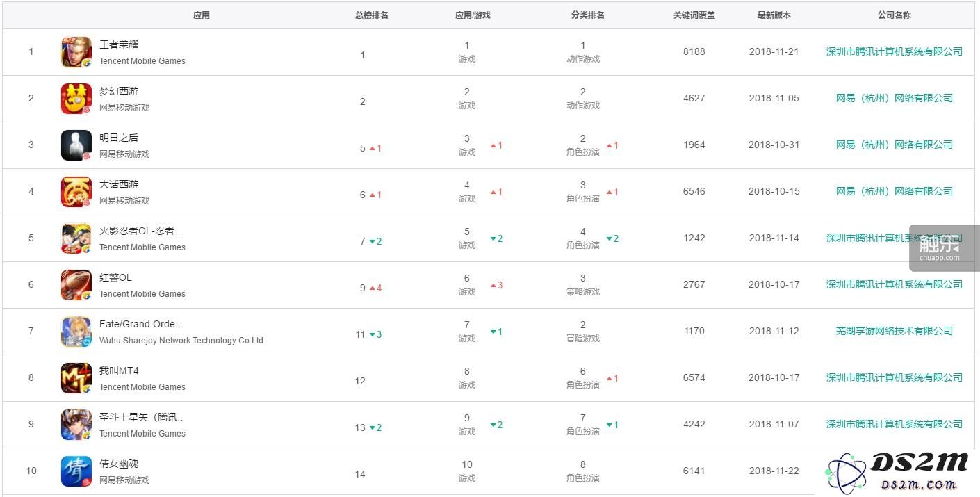The width and height of the screenshot is (980, 497).
Task: Click overall rank 12 in 我叫MT4 row
Action: (x=360, y=381)
